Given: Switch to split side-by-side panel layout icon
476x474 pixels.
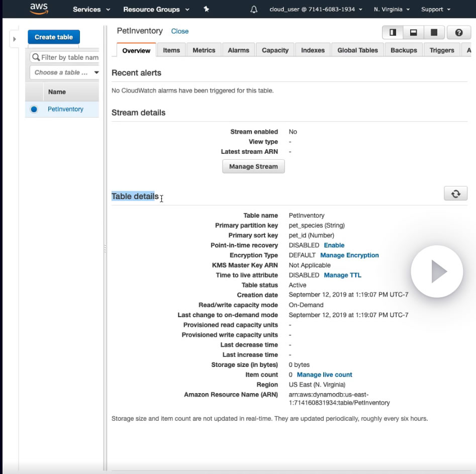Looking at the screenshot, I should pos(393,33).
